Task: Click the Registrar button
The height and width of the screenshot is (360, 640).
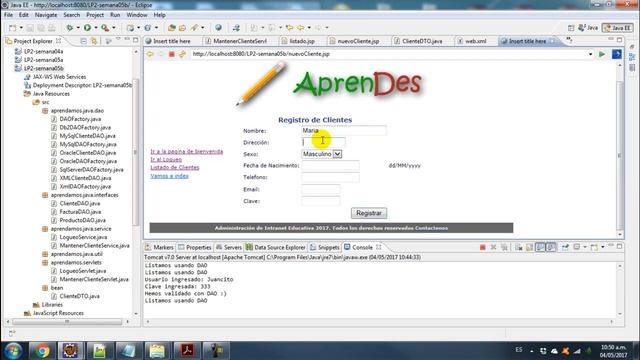Action: coord(369,213)
